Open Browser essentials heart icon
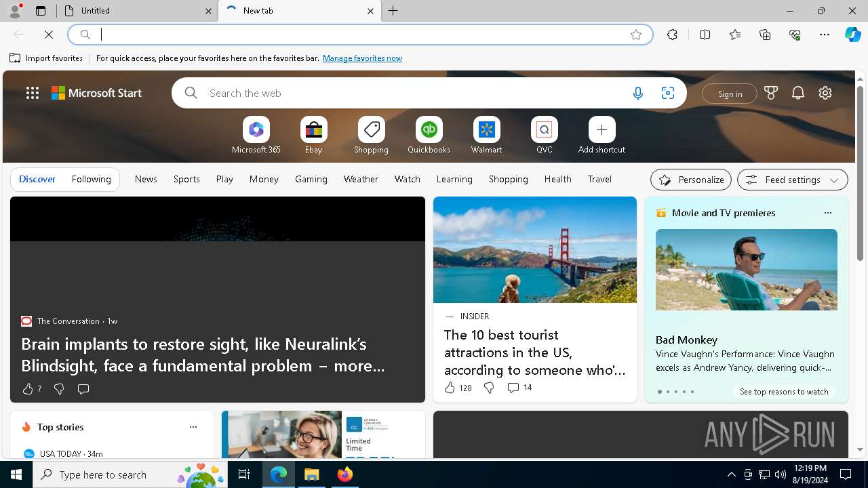The width and height of the screenshot is (868, 488). pos(795,35)
